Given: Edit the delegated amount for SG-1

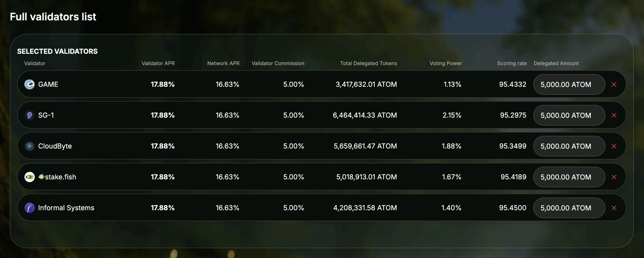Looking at the screenshot, I should click(x=569, y=115).
